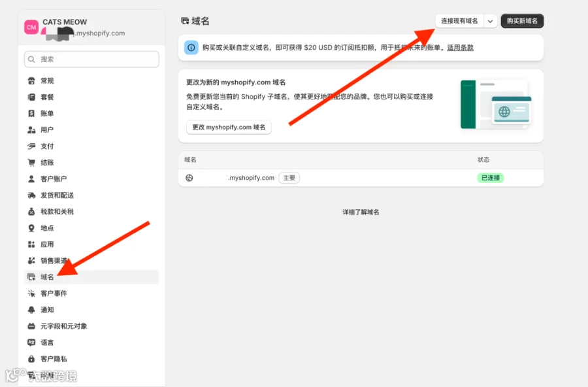Open the 详细了解域名 link

tap(361, 212)
